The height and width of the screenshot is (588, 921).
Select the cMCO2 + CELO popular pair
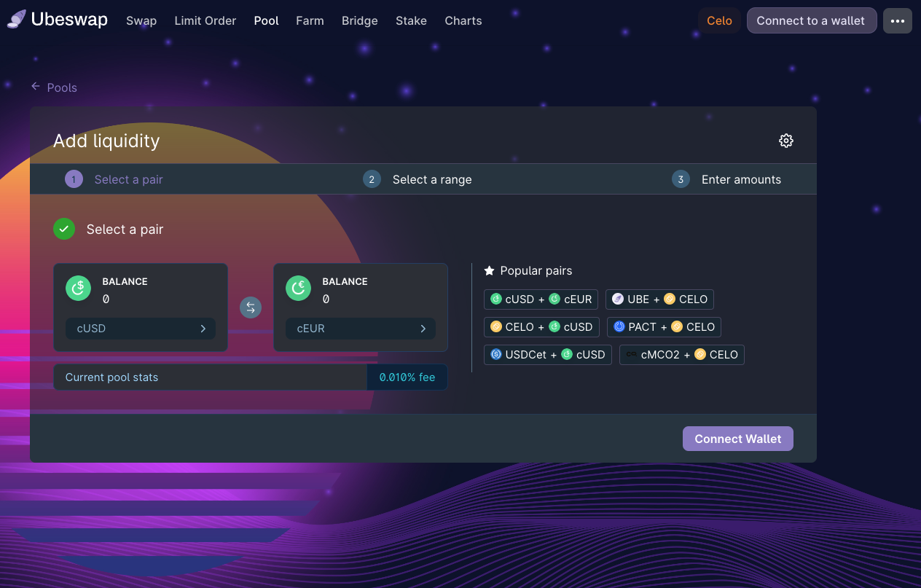click(x=682, y=354)
